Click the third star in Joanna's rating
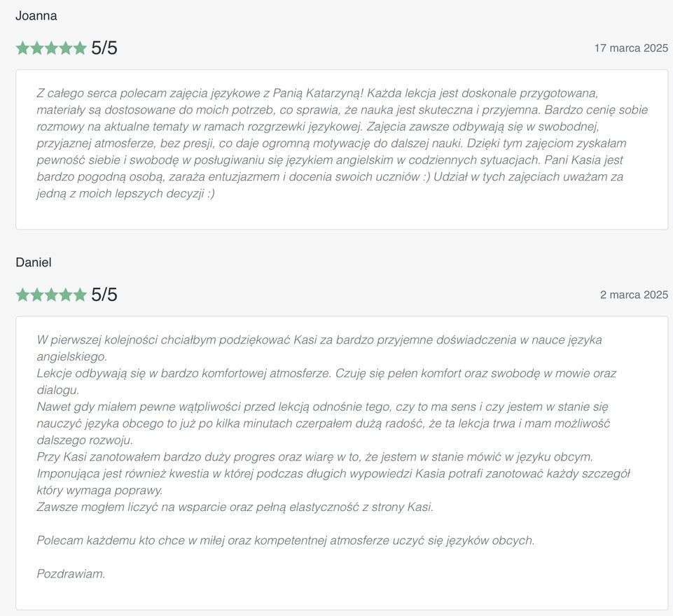This screenshot has width=673, height=616. click(51, 48)
